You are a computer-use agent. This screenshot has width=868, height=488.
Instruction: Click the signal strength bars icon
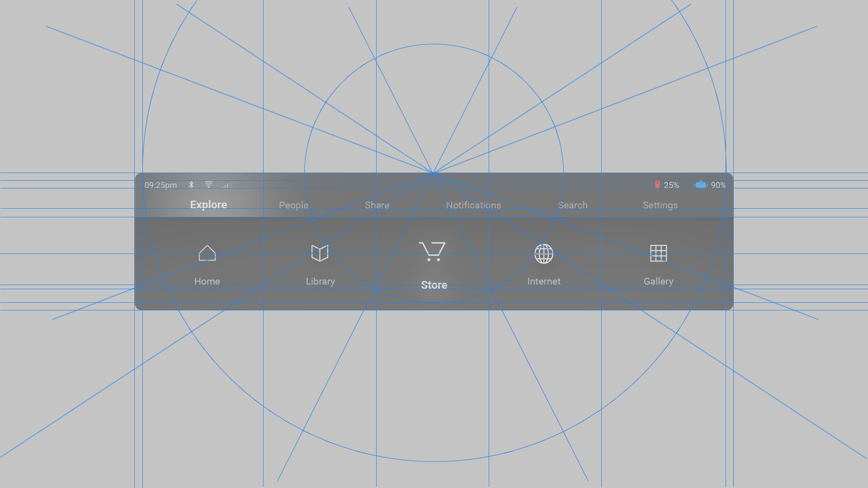[x=227, y=185]
